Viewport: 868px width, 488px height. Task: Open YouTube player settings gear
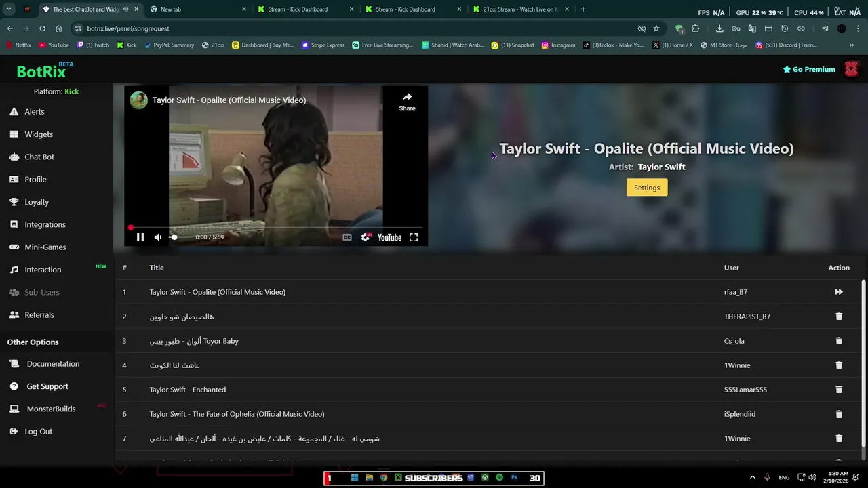coord(366,237)
